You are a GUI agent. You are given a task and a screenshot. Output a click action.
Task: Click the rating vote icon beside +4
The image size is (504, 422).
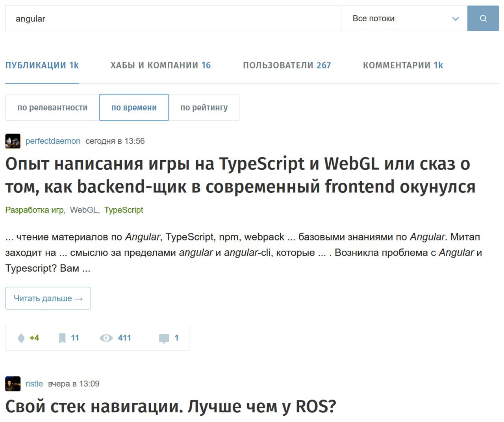[21, 338]
